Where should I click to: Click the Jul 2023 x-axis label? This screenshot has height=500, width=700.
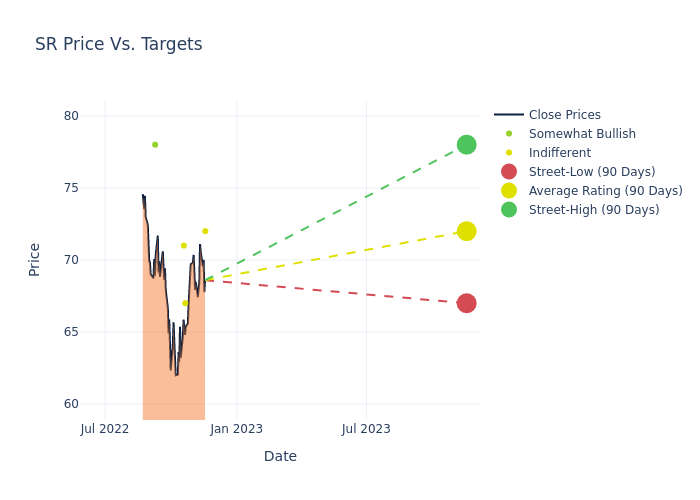click(x=366, y=429)
